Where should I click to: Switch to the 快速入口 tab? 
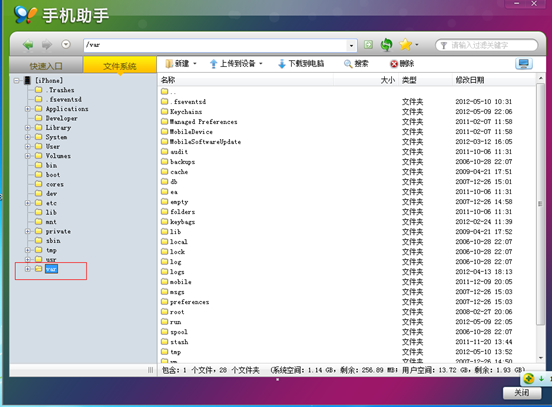point(46,66)
